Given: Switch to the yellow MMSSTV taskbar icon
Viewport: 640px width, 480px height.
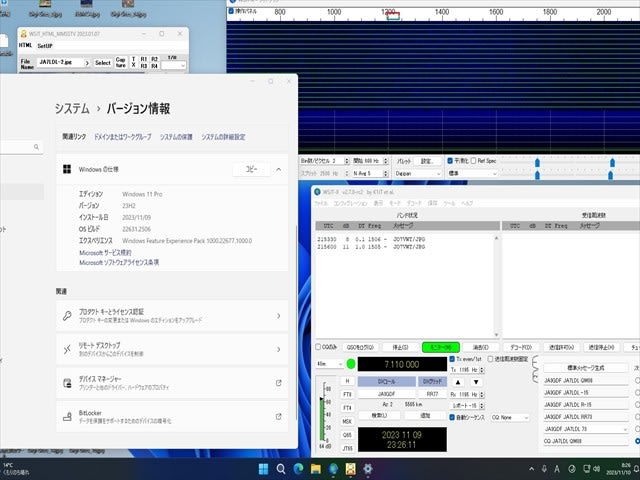Looking at the screenshot, I should (350, 469).
